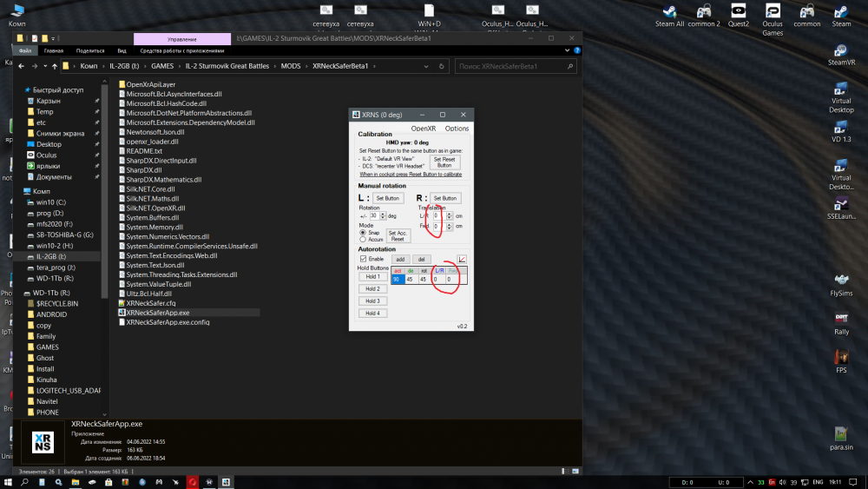The image size is (868, 489).
Task: Open the address bar history dropdown
Action: coord(425,66)
